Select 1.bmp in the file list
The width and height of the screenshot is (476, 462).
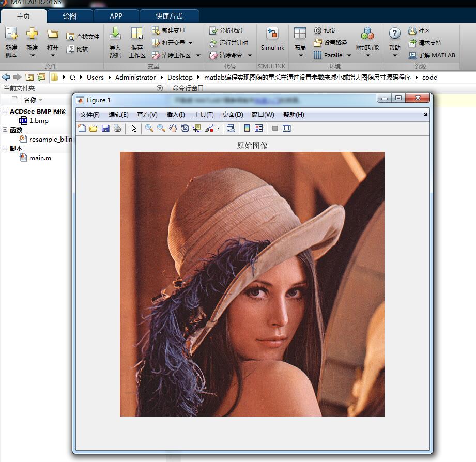(34, 121)
